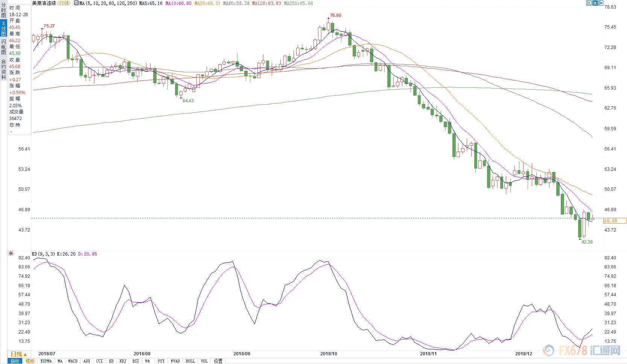Click the first axis icon at top right
Viewport: 627px width, 364px height.
click(589, 3)
